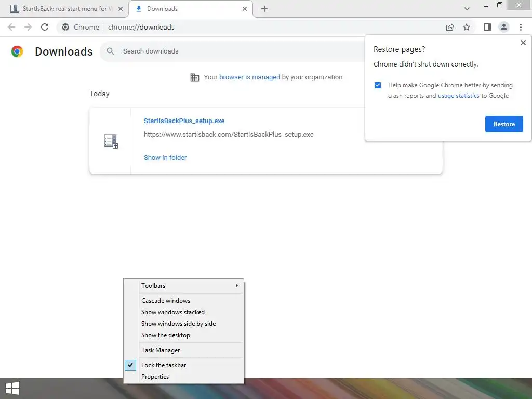Open the browser is managed link
Viewport: 532px width, 399px height.
point(249,77)
